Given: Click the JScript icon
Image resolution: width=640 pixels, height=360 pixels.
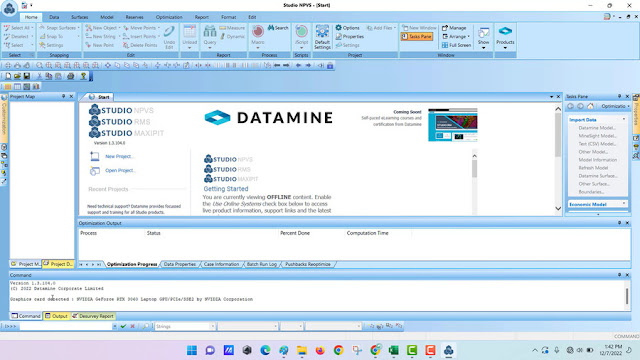Looking at the screenshot, I should pyautogui.click(x=301, y=31).
